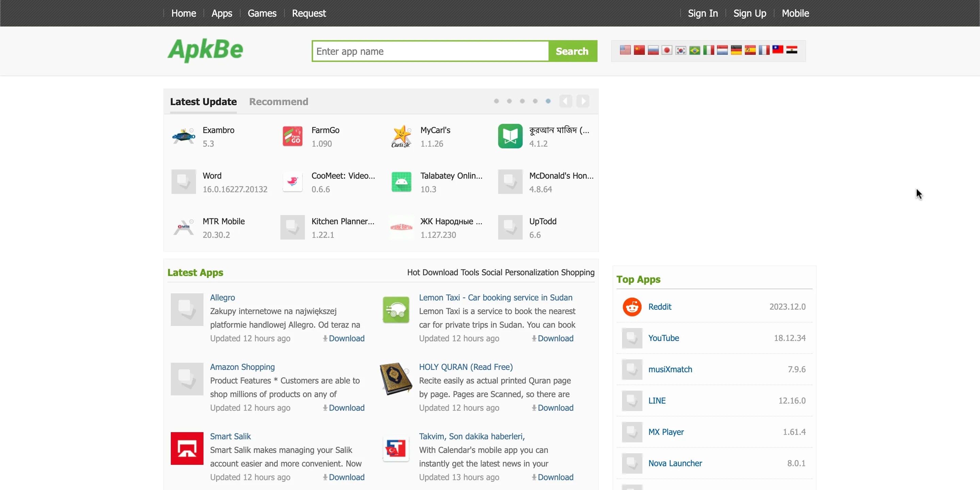Advance carousel with the next arrow
Viewport: 980px width, 490px height.
tap(583, 101)
